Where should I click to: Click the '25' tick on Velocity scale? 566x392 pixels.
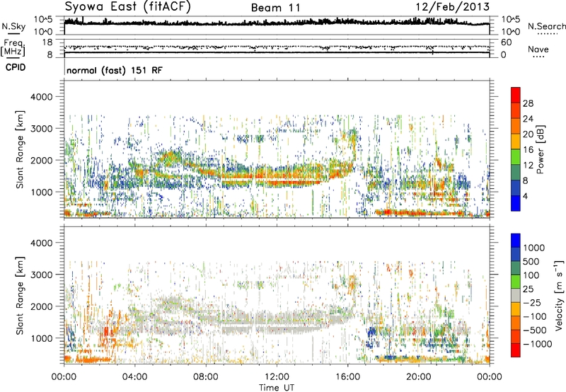529,289
